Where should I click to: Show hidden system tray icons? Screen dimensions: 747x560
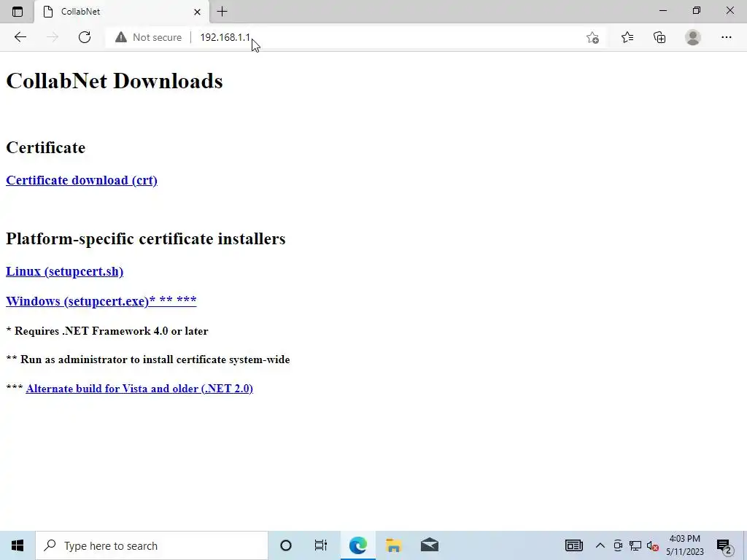[x=600, y=545]
